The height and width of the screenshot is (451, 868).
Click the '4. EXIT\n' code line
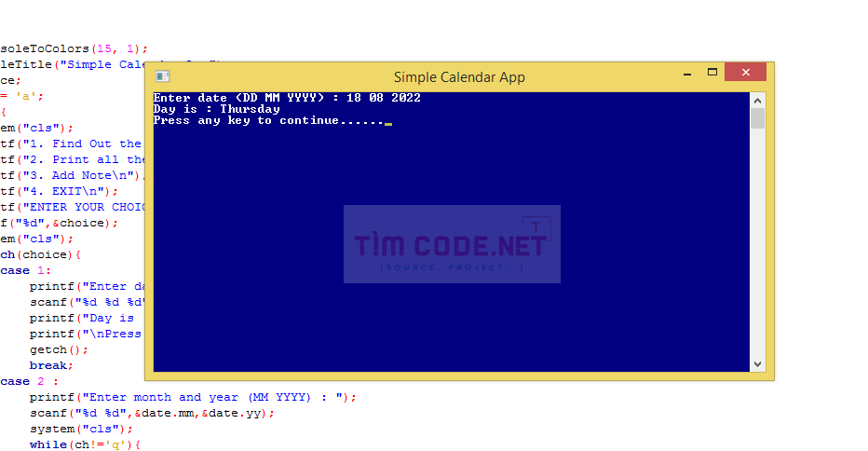[60, 192]
